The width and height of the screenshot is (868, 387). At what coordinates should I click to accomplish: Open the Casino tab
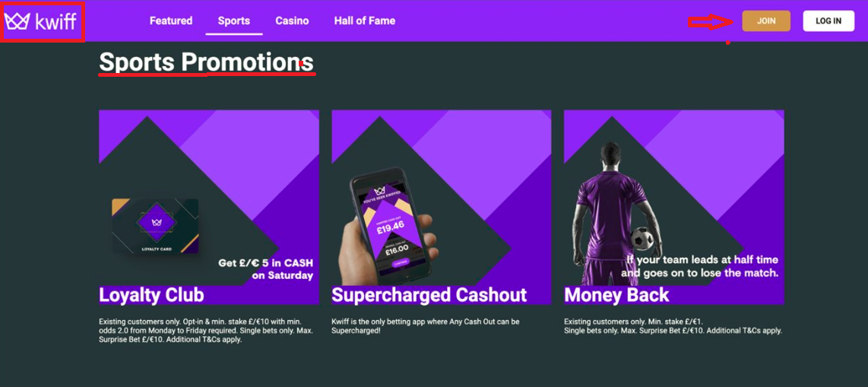[x=293, y=21]
